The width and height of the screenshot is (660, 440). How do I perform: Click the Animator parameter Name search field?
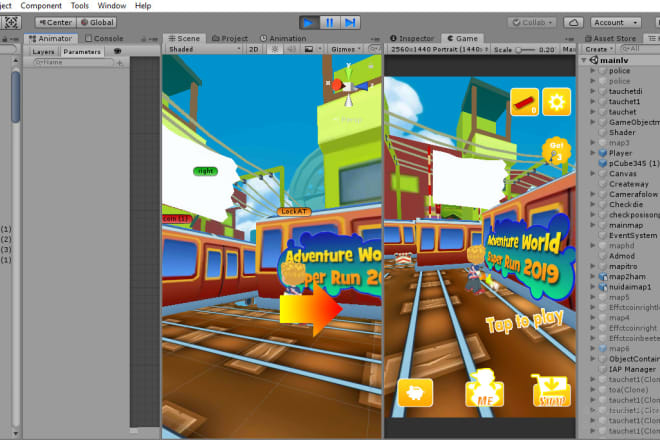point(73,62)
